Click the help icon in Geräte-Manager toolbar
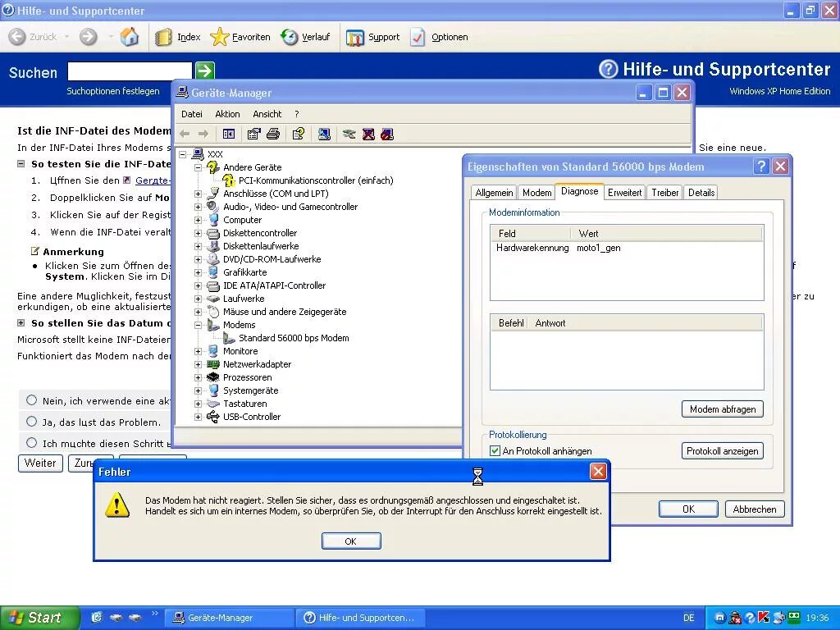The height and width of the screenshot is (630, 840). point(299,134)
